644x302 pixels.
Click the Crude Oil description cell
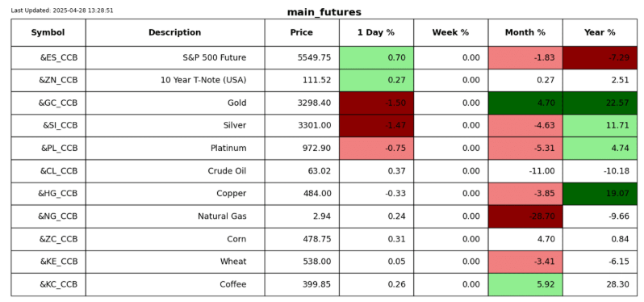[175, 171]
